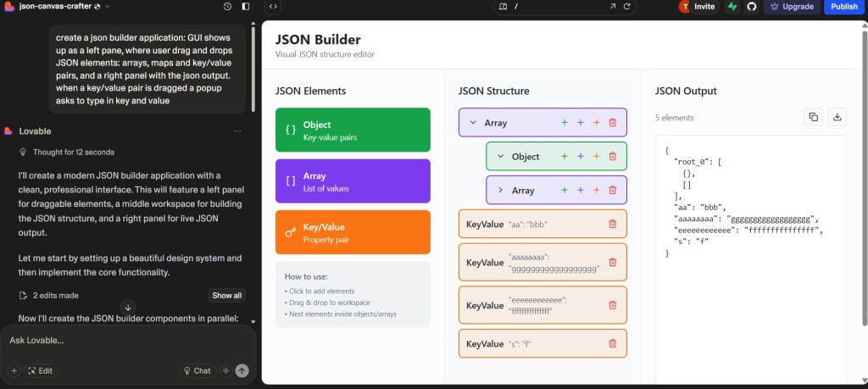Send the message with the up-arrow button
Viewport: 868px width, 389px height.
pos(242,370)
